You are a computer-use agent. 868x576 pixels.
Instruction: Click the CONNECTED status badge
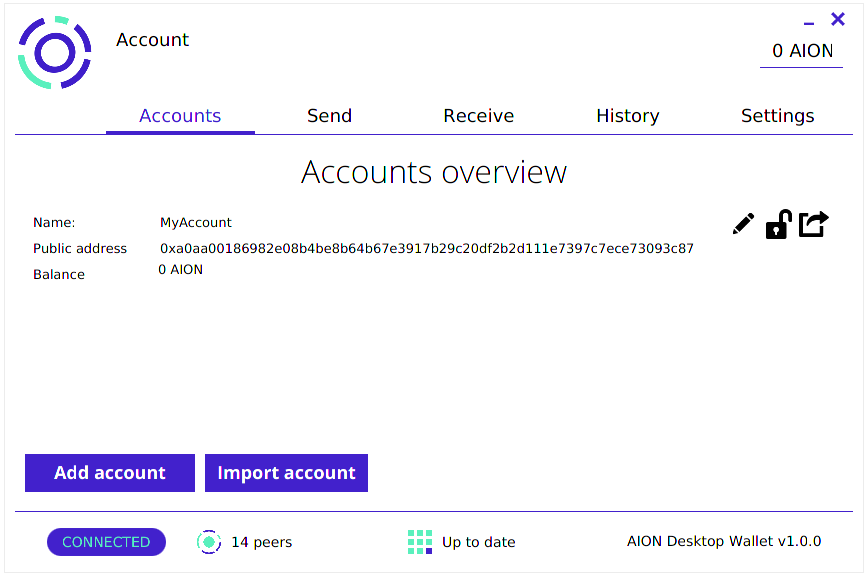click(x=106, y=542)
